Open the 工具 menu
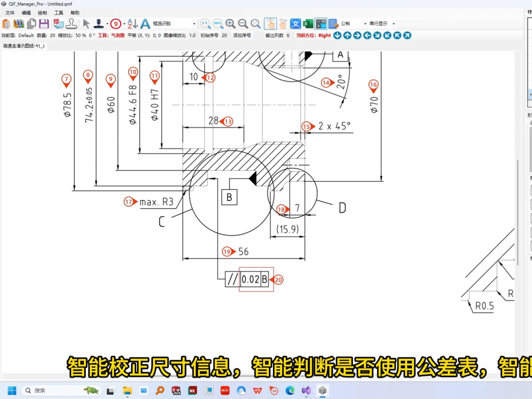 tap(58, 12)
